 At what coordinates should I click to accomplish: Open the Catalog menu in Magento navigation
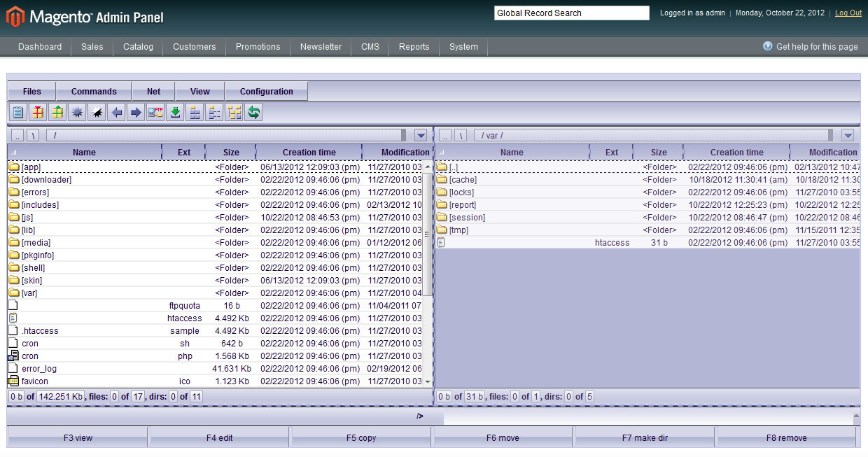click(x=138, y=47)
